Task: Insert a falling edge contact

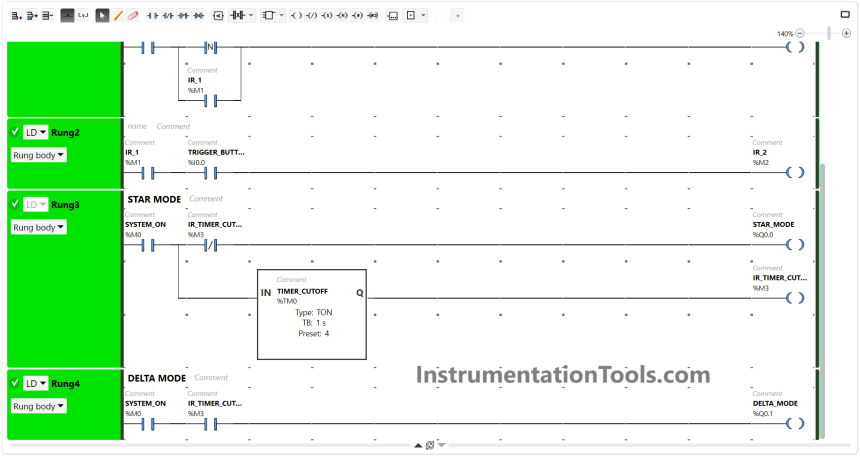Action: (199, 15)
